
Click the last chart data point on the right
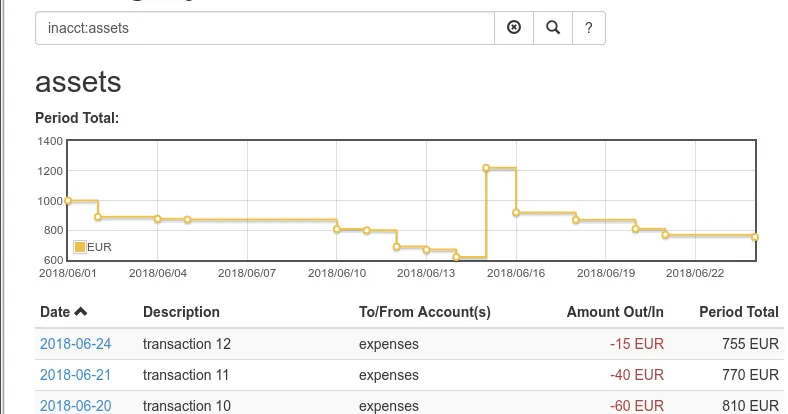[755, 237]
